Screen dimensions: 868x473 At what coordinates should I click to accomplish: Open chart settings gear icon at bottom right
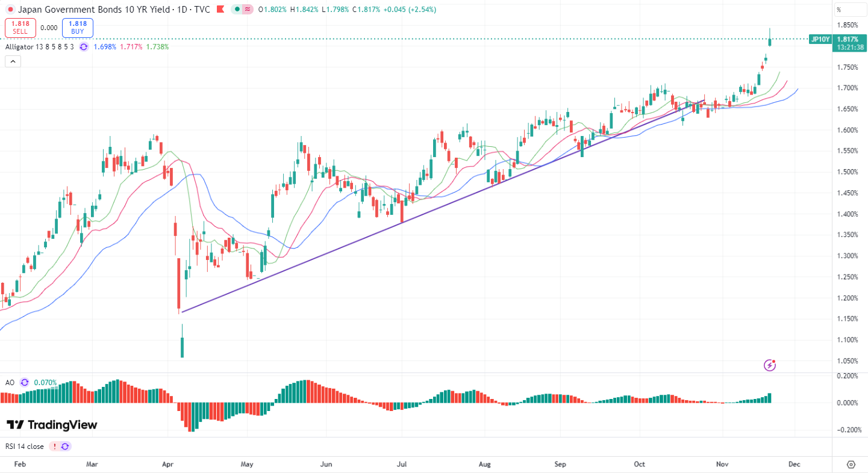click(x=851, y=465)
